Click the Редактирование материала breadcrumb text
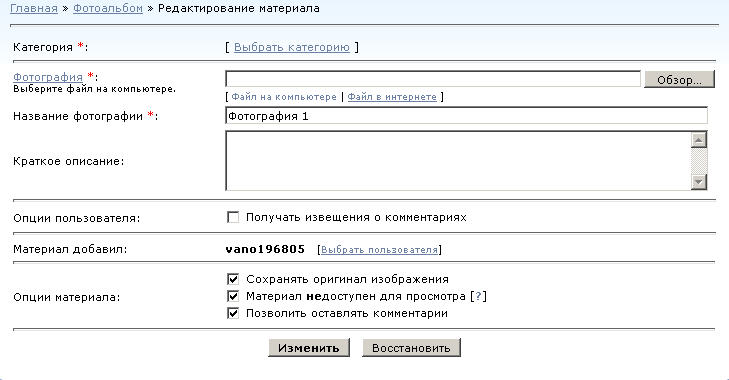Image resolution: width=729 pixels, height=380 pixels. [239, 8]
